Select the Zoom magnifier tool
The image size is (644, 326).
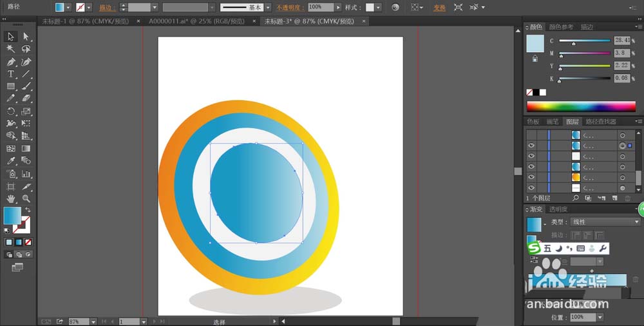26,199
